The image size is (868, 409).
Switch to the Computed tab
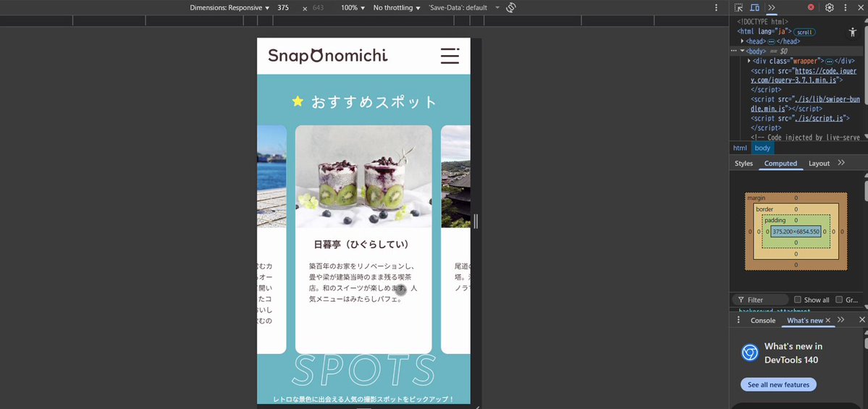point(780,164)
